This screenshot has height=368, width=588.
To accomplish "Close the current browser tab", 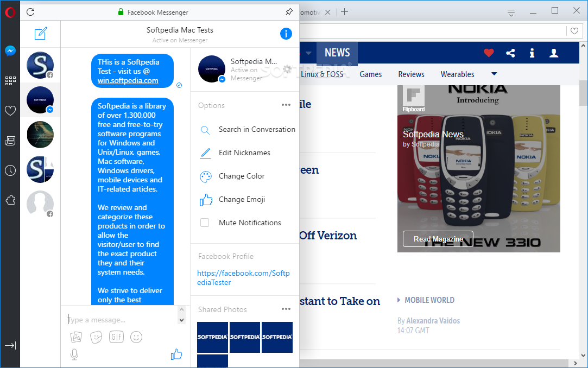I will [x=327, y=12].
